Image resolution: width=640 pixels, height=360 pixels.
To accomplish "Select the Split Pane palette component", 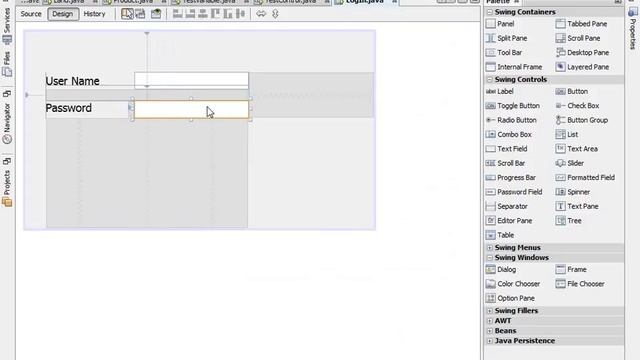I will tap(507, 38).
